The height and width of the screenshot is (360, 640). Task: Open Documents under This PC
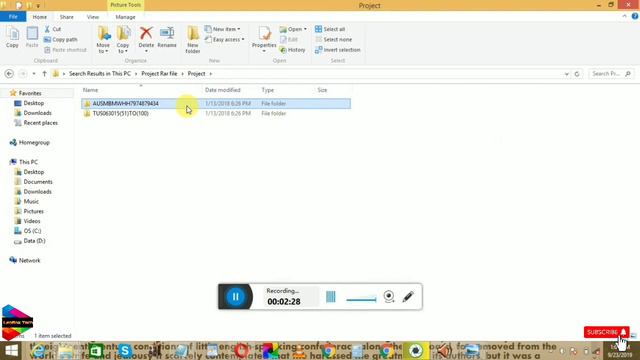(x=38, y=182)
